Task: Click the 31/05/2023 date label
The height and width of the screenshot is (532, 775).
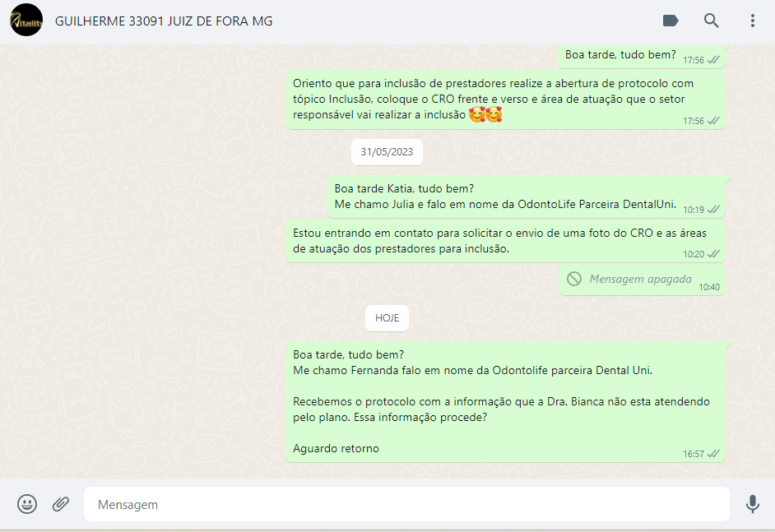Action: click(x=387, y=152)
